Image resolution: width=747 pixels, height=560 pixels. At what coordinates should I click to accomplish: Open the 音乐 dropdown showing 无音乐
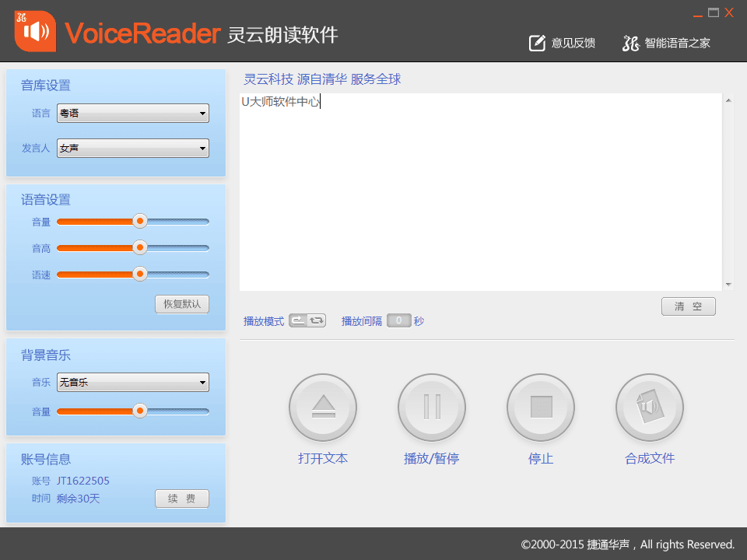point(133,383)
